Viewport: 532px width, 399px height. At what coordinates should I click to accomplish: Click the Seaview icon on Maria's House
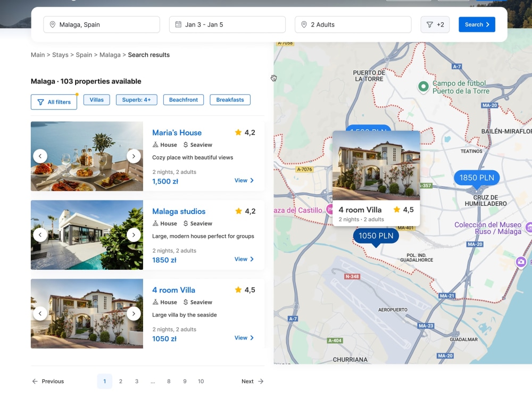point(186,145)
